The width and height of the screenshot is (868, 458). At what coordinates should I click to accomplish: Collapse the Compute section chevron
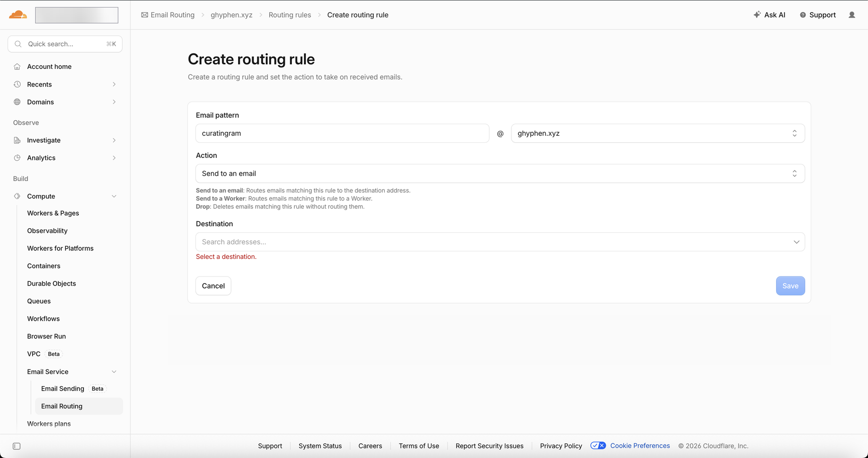(x=114, y=197)
